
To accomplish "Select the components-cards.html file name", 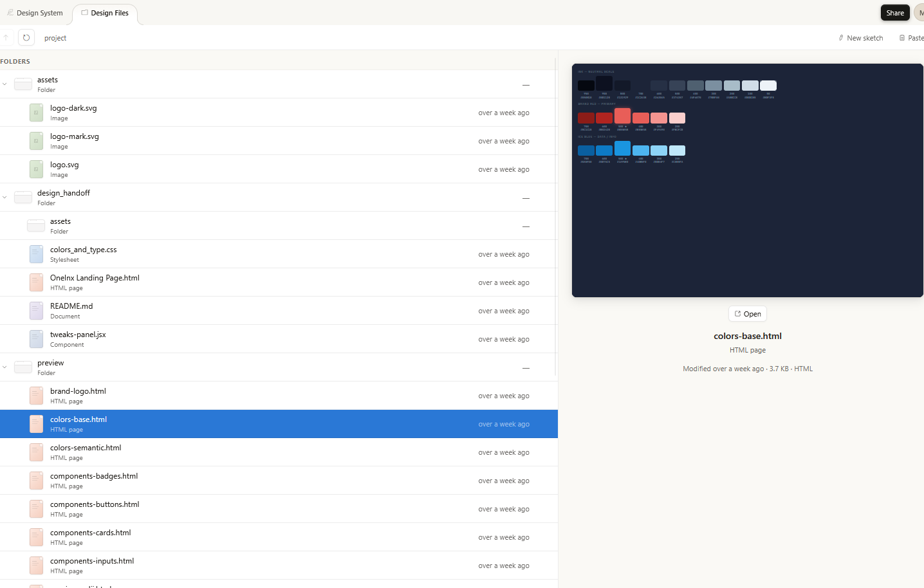I will (x=91, y=533).
